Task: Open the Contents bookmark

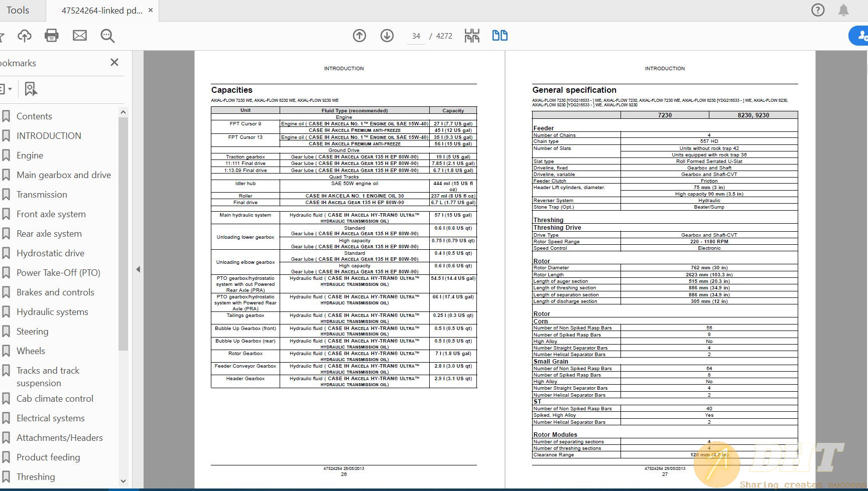Action: pyautogui.click(x=34, y=116)
